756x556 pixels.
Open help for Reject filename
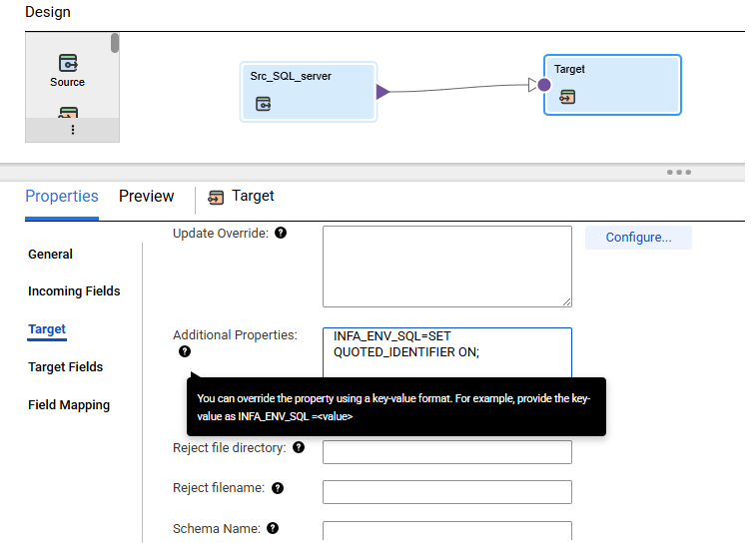[x=278, y=488]
